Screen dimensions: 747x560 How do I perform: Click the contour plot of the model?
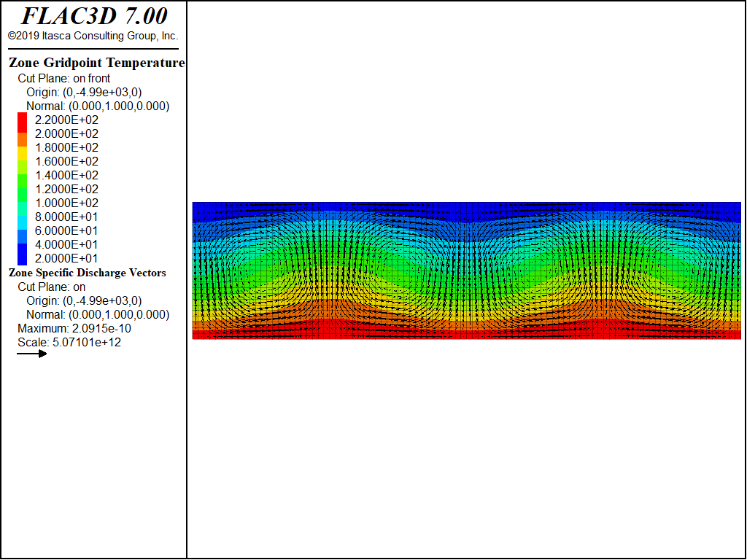[466, 271]
